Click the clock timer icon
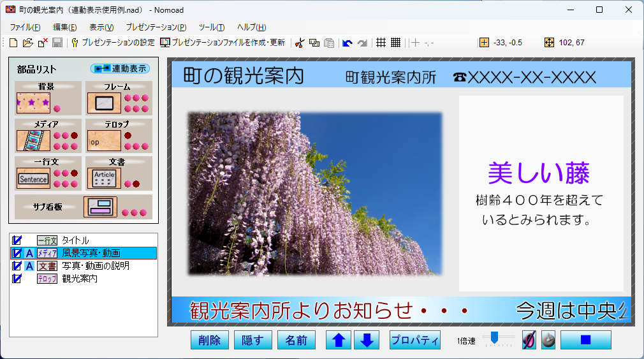Image resolution: width=644 pixels, height=359 pixels. pos(548,340)
